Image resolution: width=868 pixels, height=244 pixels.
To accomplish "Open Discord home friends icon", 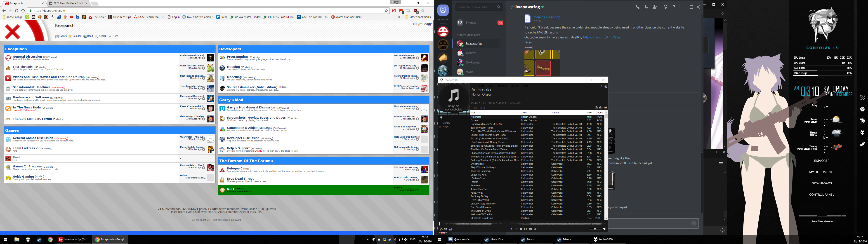I will click(x=443, y=10).
